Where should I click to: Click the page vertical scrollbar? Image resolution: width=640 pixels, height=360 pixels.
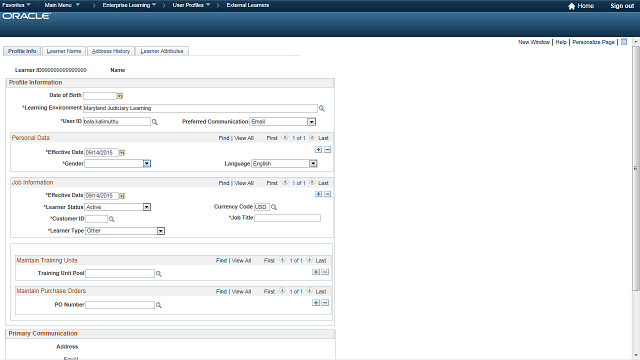pyautogui.click(x=636, y=168)
